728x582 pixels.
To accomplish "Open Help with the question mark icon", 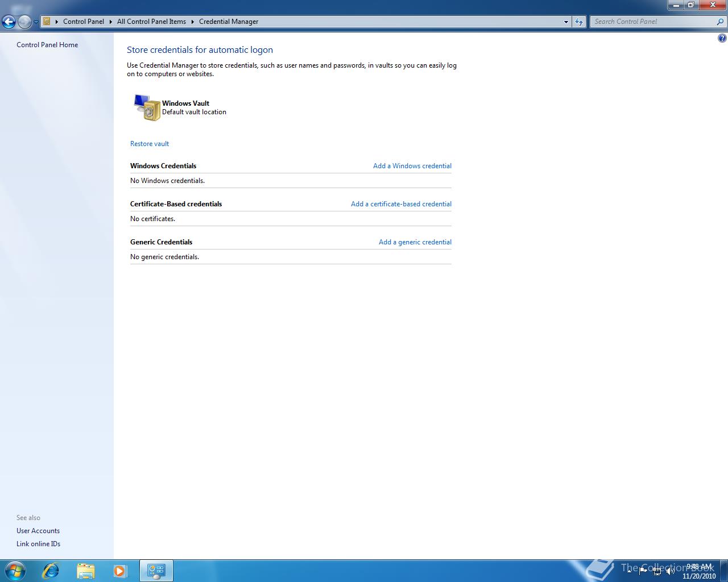I will [722, 39].
